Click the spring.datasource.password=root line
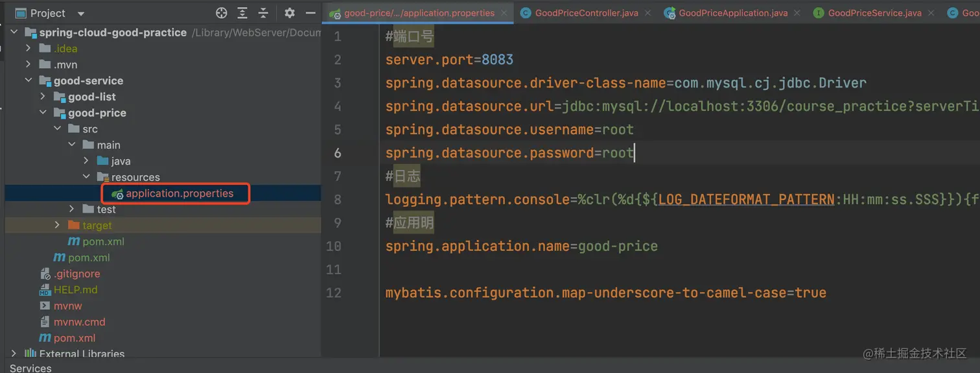 click(x=509, y=153)
